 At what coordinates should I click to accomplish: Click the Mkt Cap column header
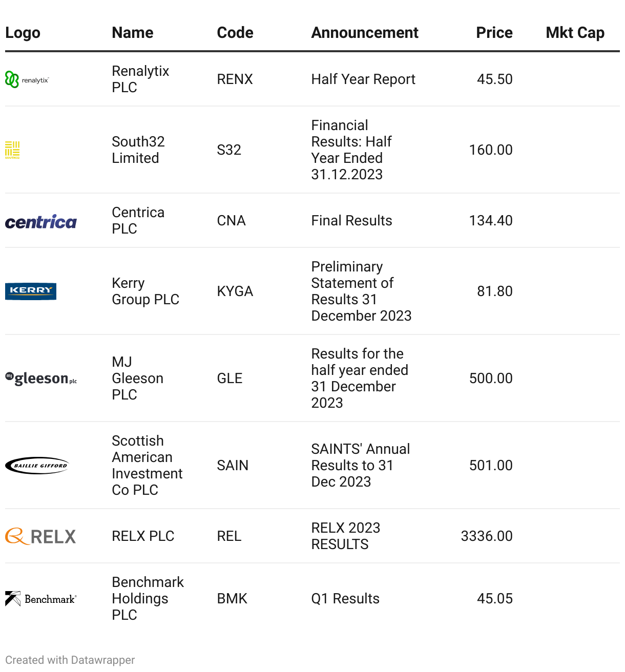pos(575,33)
